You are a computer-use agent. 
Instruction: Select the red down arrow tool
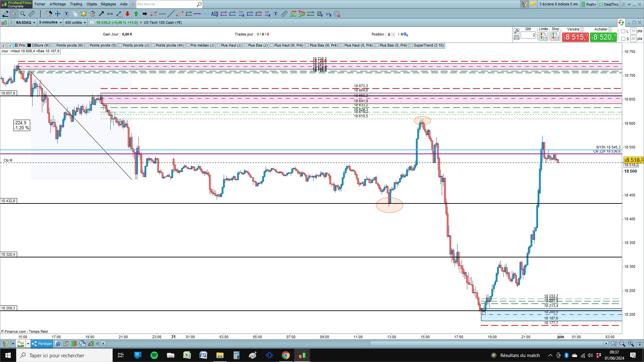pos(127,14)
